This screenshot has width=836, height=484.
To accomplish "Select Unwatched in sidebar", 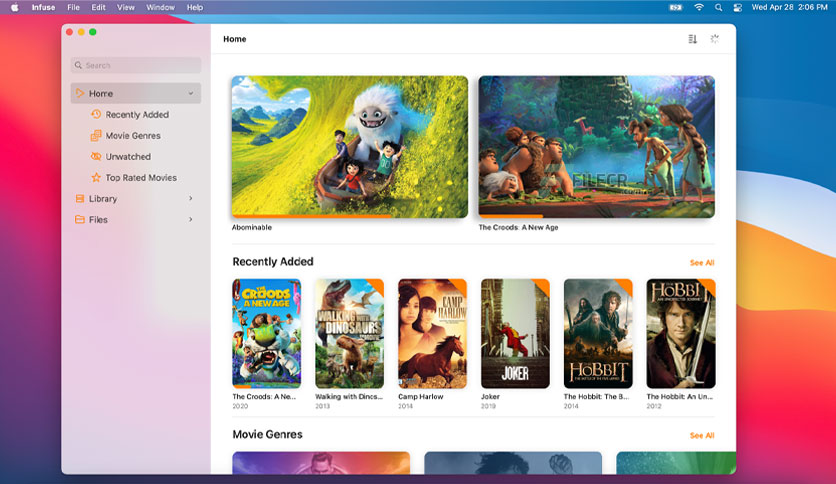I will pos(136,156).
